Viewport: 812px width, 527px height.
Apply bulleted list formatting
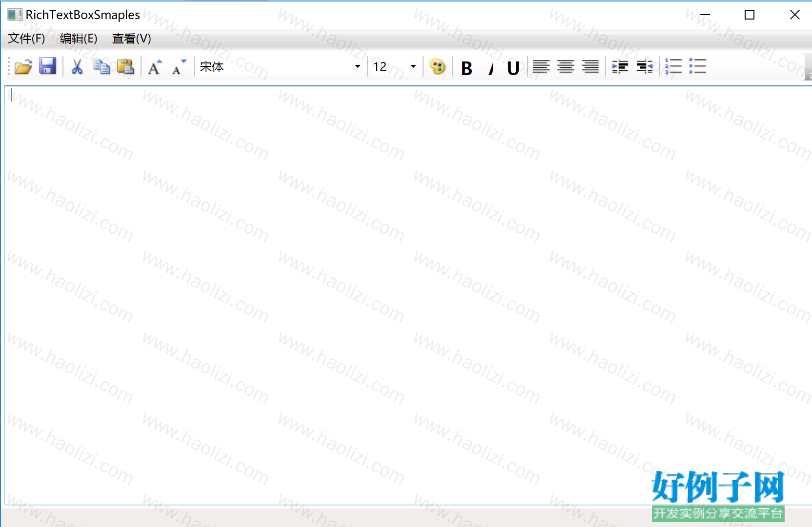pos(698,66)
